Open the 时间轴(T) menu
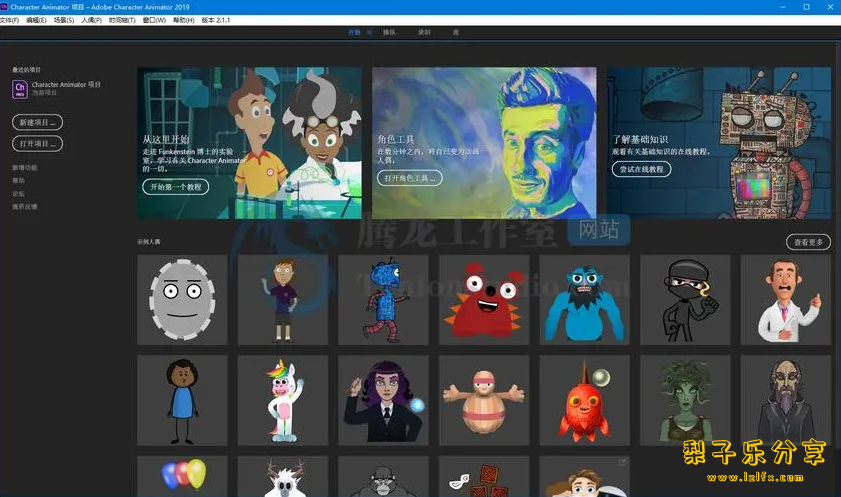 pos(122,20)
